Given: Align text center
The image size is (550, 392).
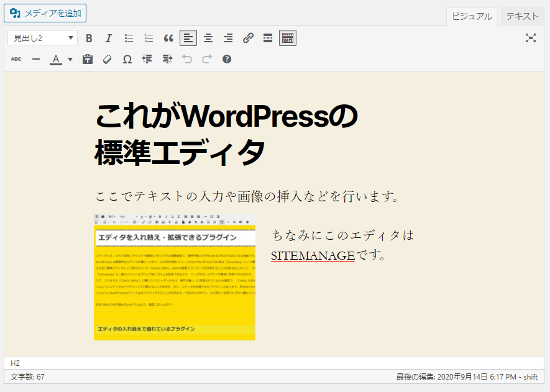Looking at the screenshot, I should tap(208, 38).
